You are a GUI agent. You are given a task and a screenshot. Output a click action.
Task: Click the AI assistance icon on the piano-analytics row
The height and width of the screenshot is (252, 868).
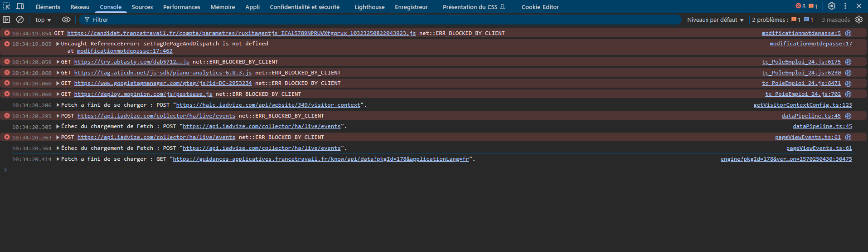click(848, 73)
